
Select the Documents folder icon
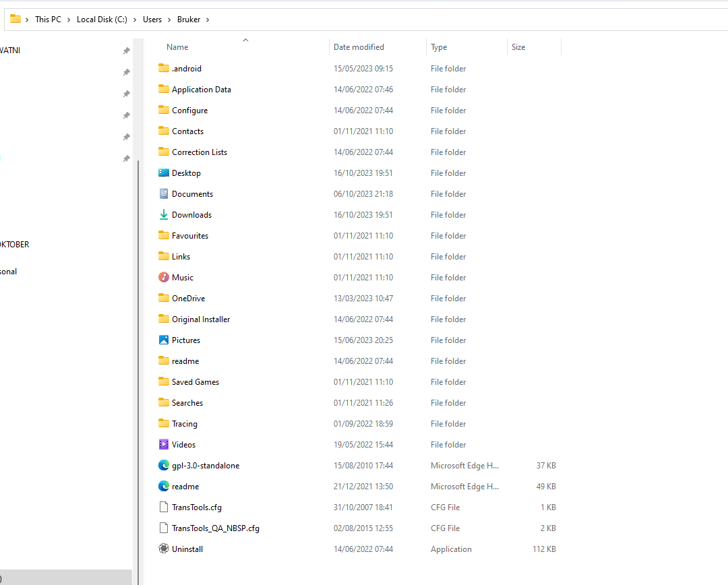click(x=164, y=194)
